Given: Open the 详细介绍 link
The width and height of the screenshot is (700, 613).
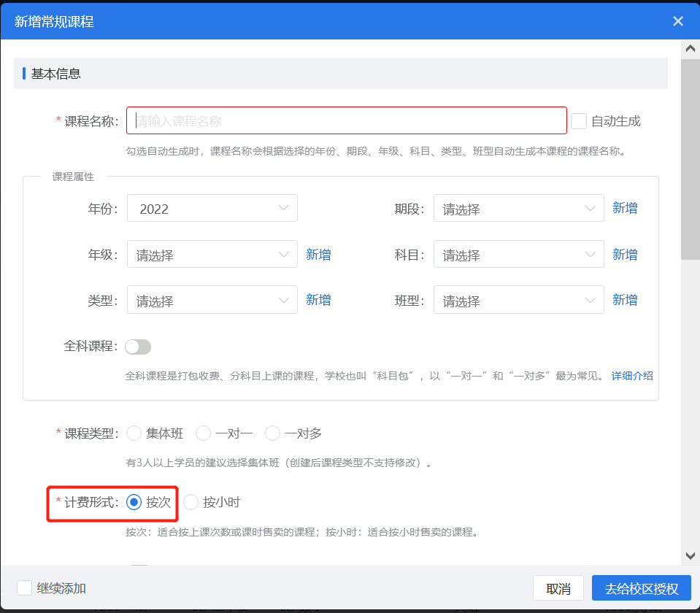Looking at the screenshot, I should point(631,376).
